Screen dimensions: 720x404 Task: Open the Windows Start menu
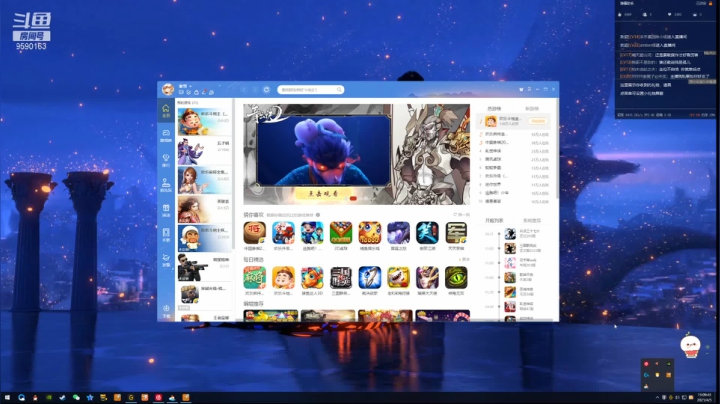tap(7, 398)
